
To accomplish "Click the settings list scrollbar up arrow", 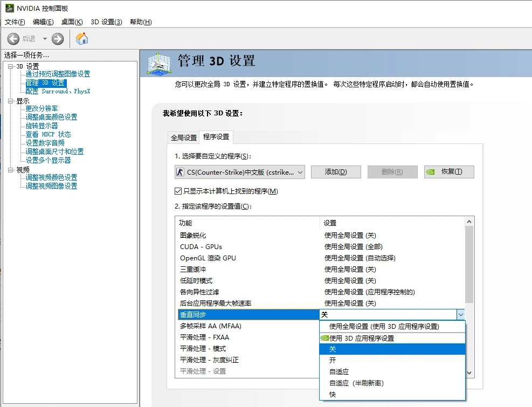I will [x=469, y=222].
